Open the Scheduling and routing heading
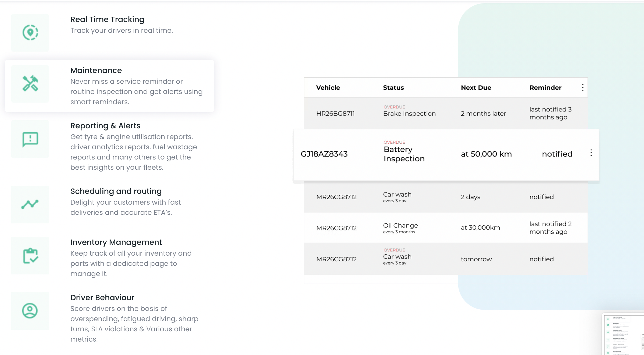The image size is (644, 355). coord(116,191)
